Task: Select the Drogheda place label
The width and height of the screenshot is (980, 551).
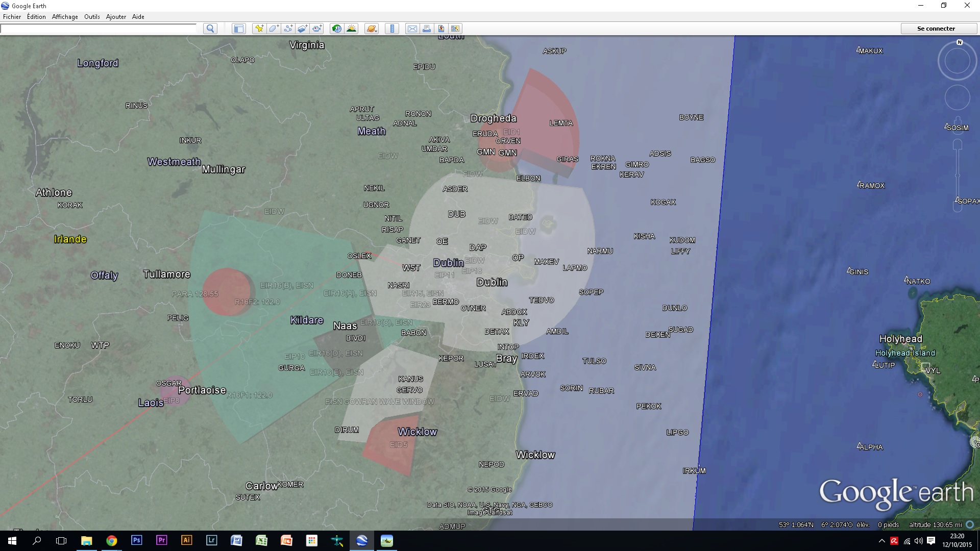Action: point(494,118)
